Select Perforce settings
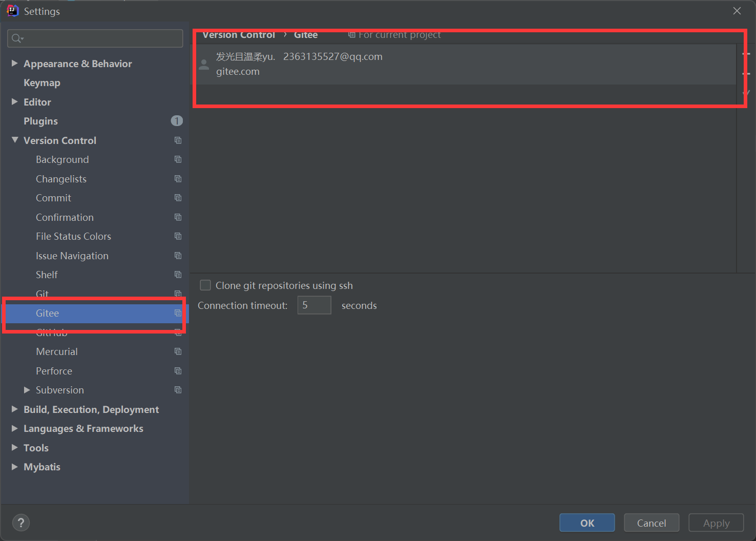Viewport: 756px width, 541px height. coord(54,371)
